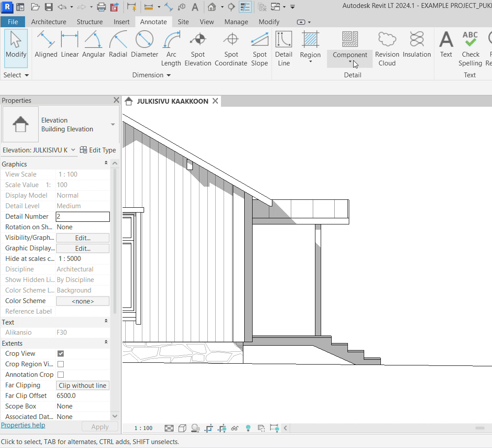492x448 pixels.
Task: Click Edit button for Visibility/Graphics
Action: 83,238
